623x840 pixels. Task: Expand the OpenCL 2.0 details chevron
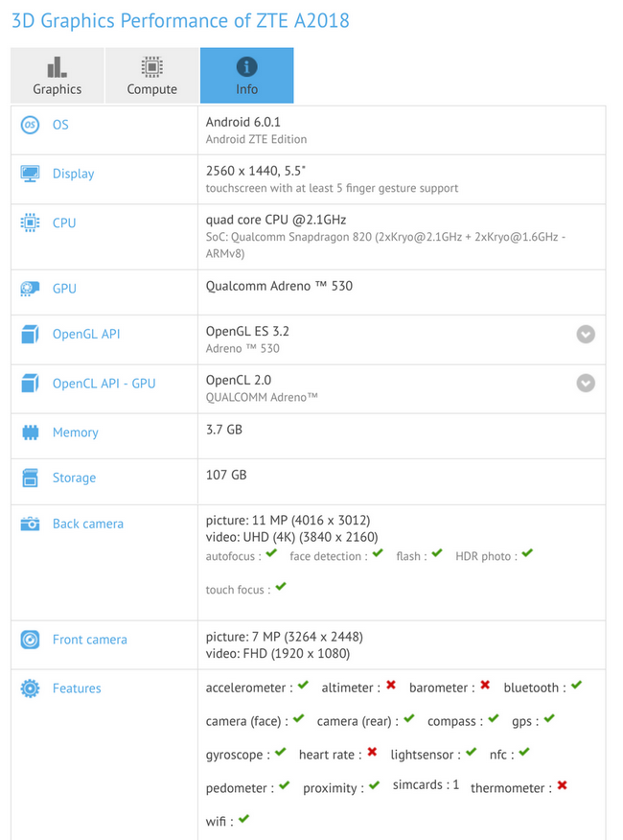click(586, 384)
